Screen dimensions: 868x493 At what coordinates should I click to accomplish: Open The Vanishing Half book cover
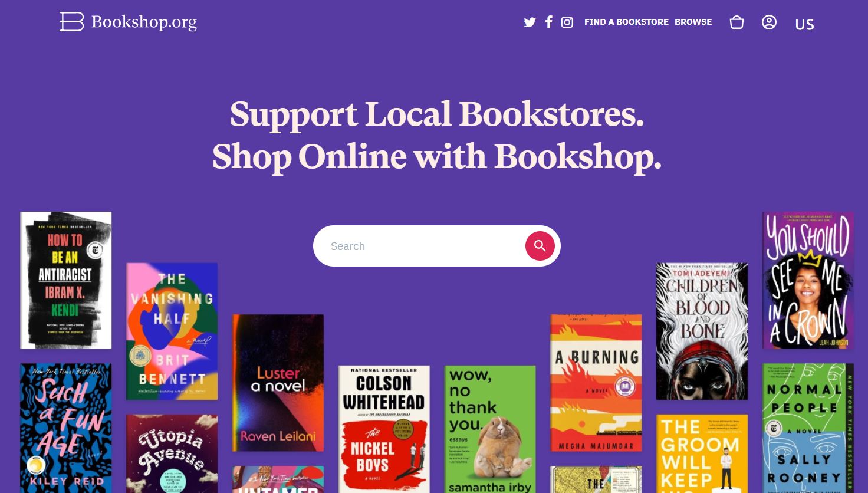[x=172, y=331]
